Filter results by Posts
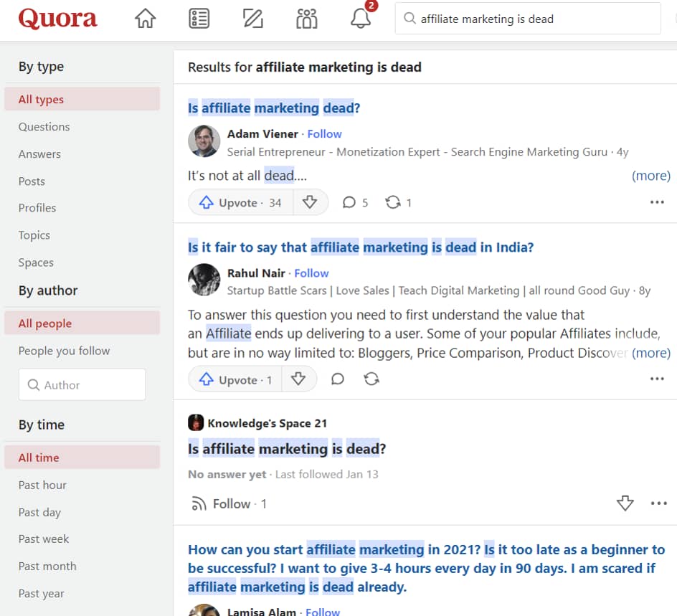The width and height of the screenshot is (677, 616). [32, 181]
